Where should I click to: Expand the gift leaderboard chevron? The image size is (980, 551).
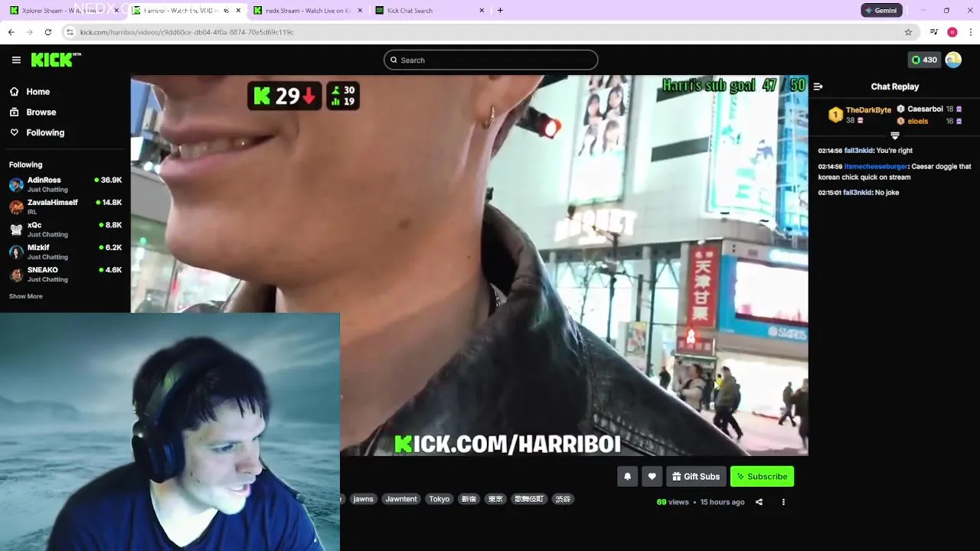(894, 135)
